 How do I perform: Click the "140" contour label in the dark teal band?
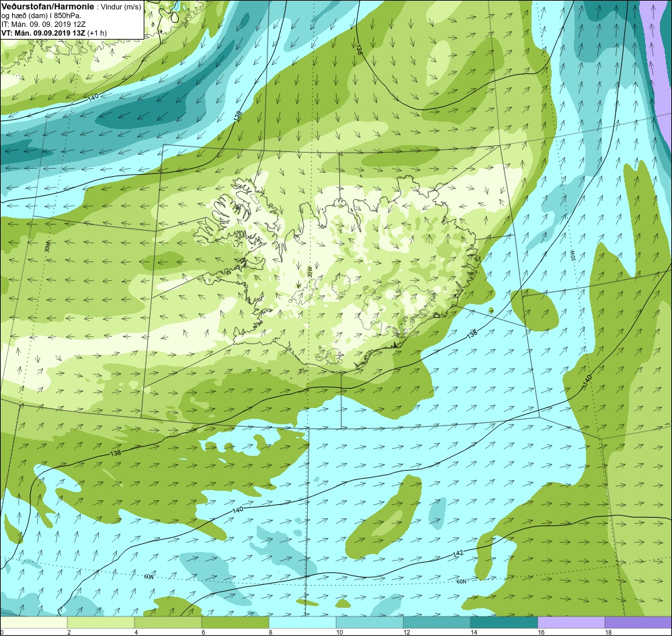[x=93, y=97]
